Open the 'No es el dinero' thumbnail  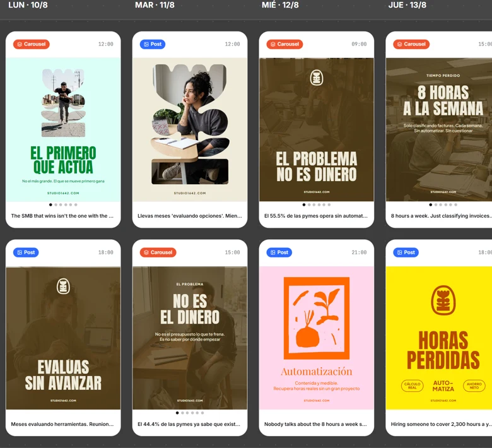pos(190,338)
